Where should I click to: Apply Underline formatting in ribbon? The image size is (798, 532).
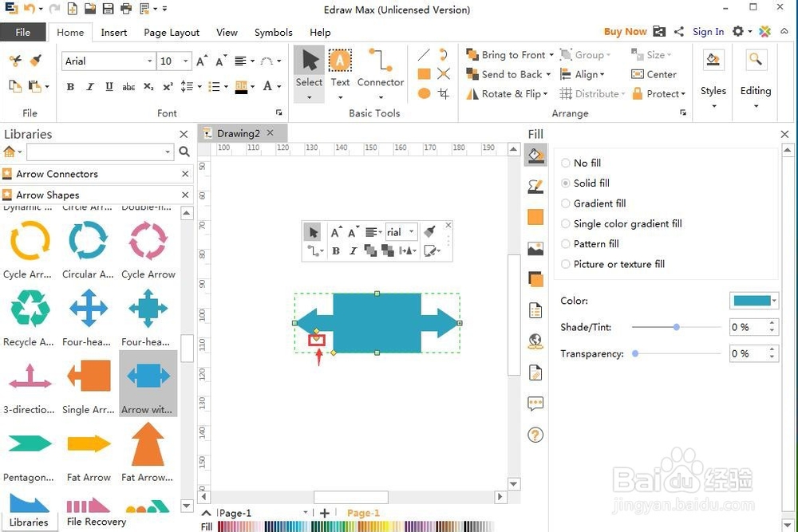tap(109, 86)
